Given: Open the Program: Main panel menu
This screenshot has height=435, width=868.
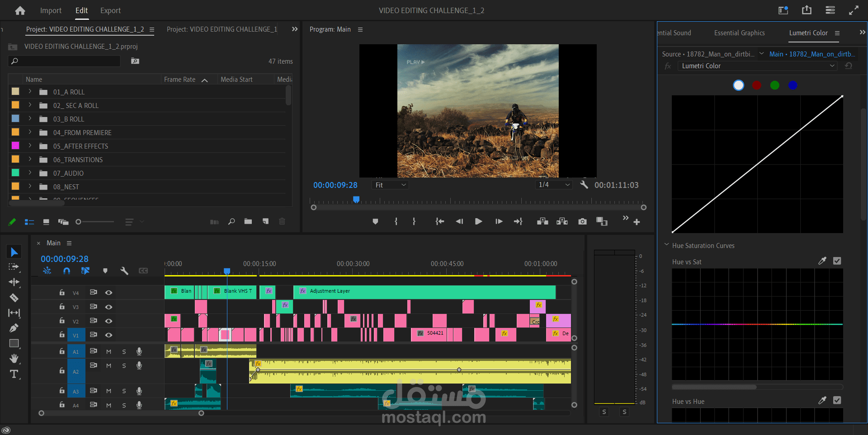Looking at the screenshot, I should click(360, 29).
